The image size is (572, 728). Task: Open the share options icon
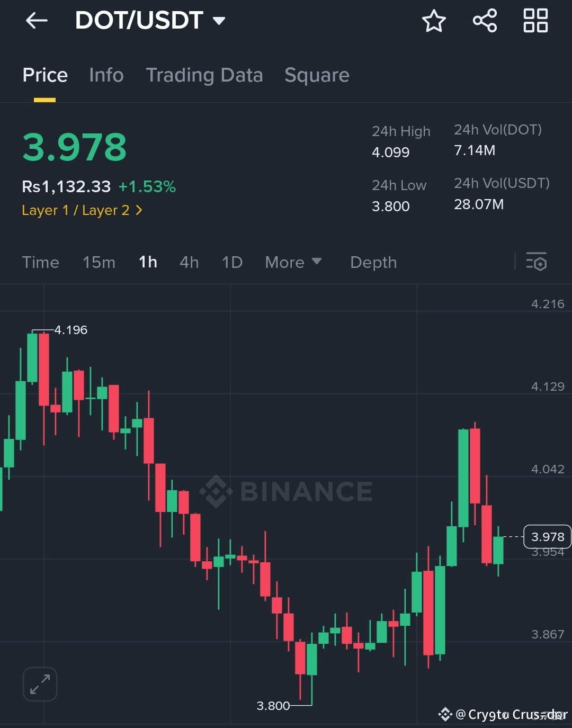coord(484,21)
